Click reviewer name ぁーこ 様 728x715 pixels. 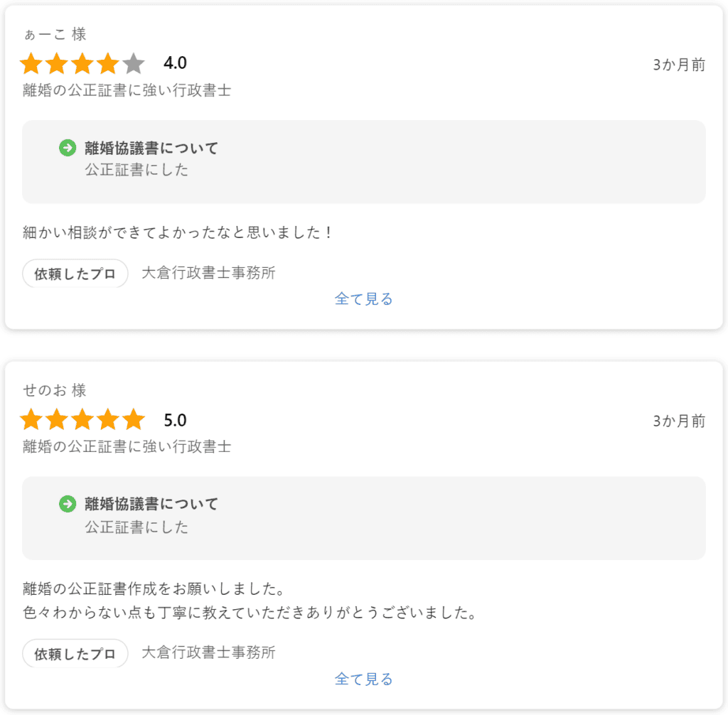pos(55,34)
